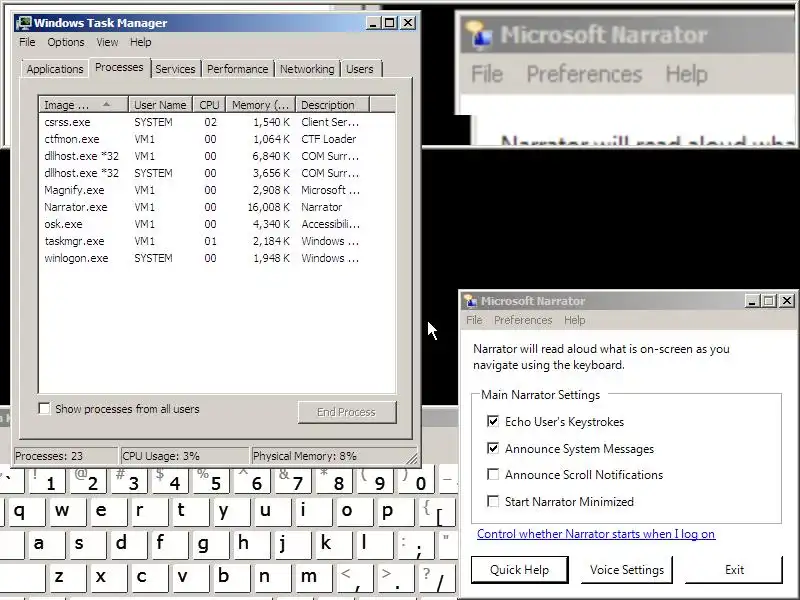The image size is (800, 600).
Task: Open Task Manager Options menu
Action: coord(66,42)
